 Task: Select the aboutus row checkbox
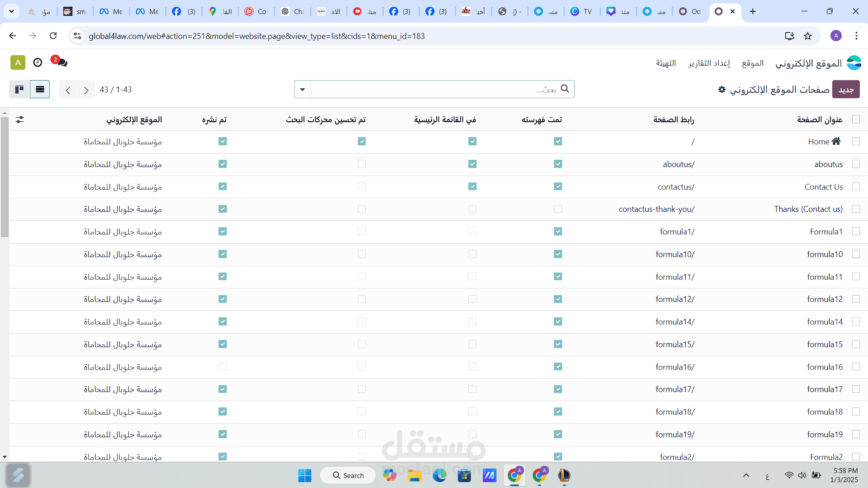point(856,164)
